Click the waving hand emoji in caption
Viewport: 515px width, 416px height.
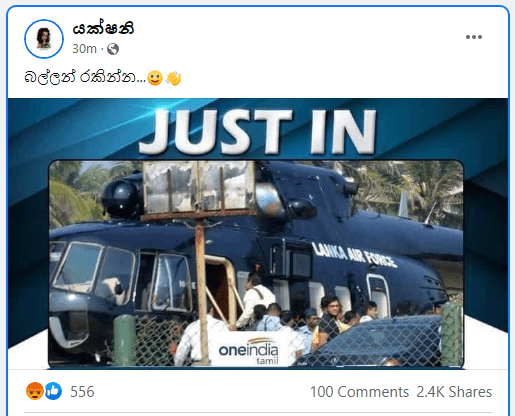(173, 78)
